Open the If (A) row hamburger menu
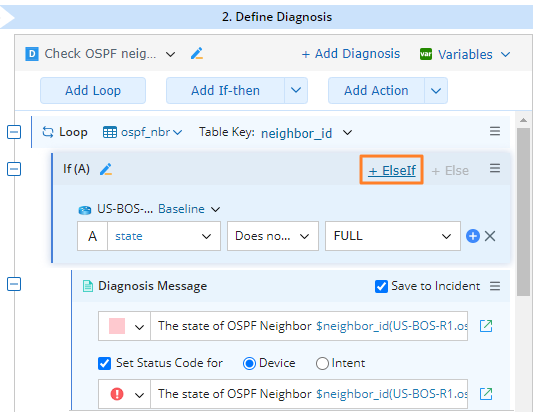 point(495,168)
